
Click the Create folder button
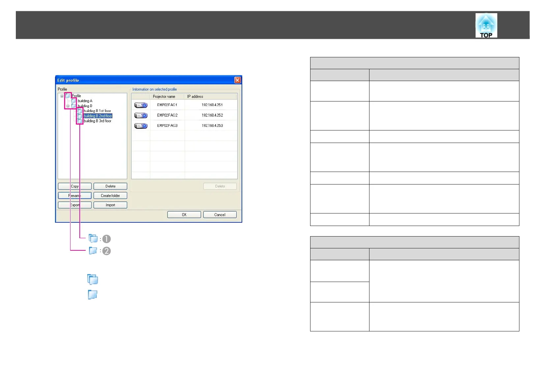[x=110, y=196]
